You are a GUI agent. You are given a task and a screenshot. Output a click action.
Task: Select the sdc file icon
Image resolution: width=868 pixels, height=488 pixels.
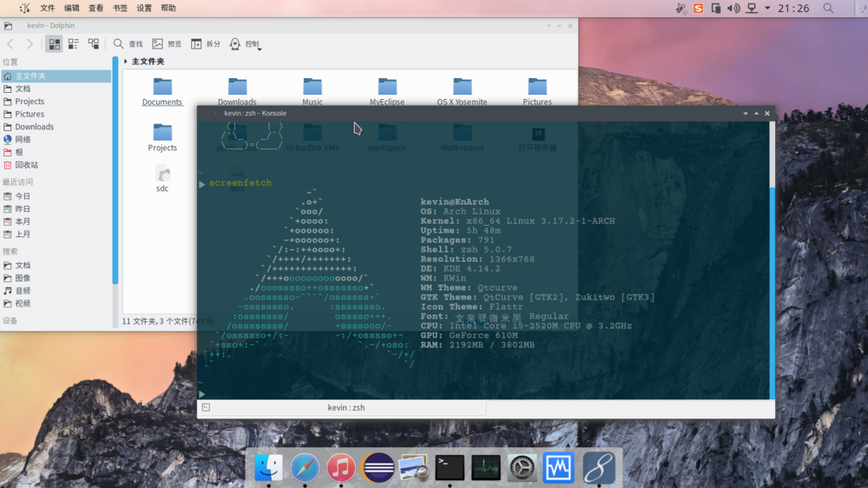click(162, 175)
